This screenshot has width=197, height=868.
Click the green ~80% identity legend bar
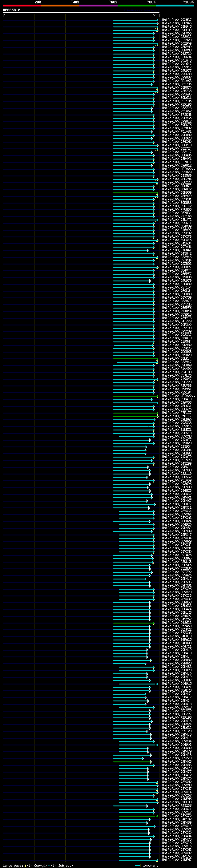coord(137,6)
